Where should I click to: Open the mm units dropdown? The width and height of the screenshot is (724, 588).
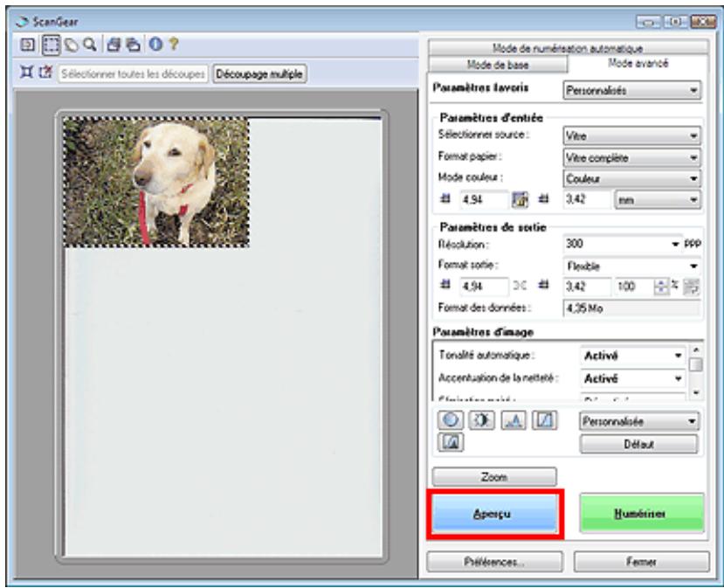click(658, 200)
